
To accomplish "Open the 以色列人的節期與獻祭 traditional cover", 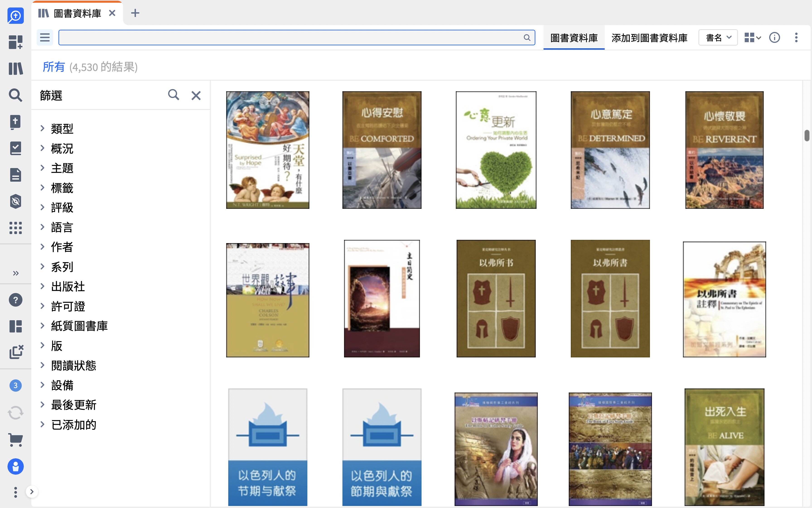I will point(382,447).
